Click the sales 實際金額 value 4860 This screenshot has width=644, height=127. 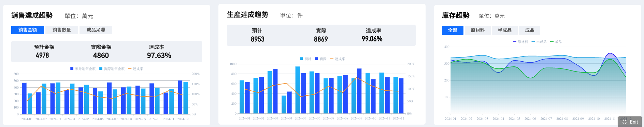[101, 55]
